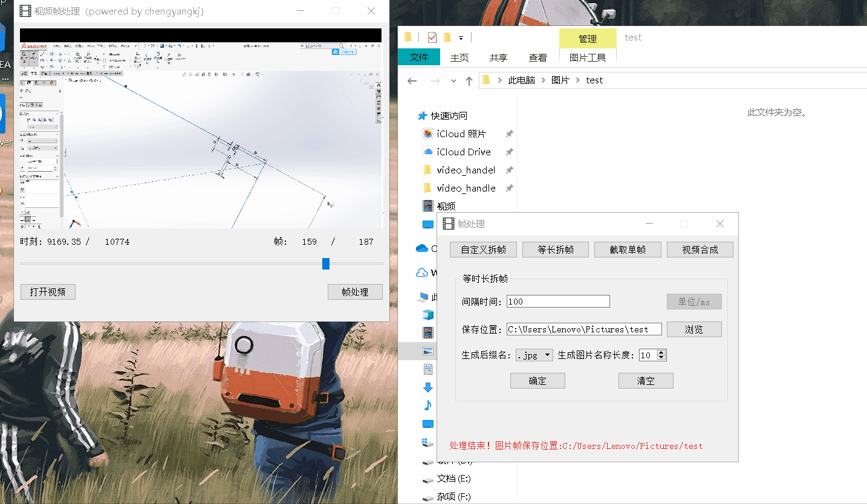Open video_handle folder in sidebar
Viewport: 867px width, 504px height.
point(466,189)
